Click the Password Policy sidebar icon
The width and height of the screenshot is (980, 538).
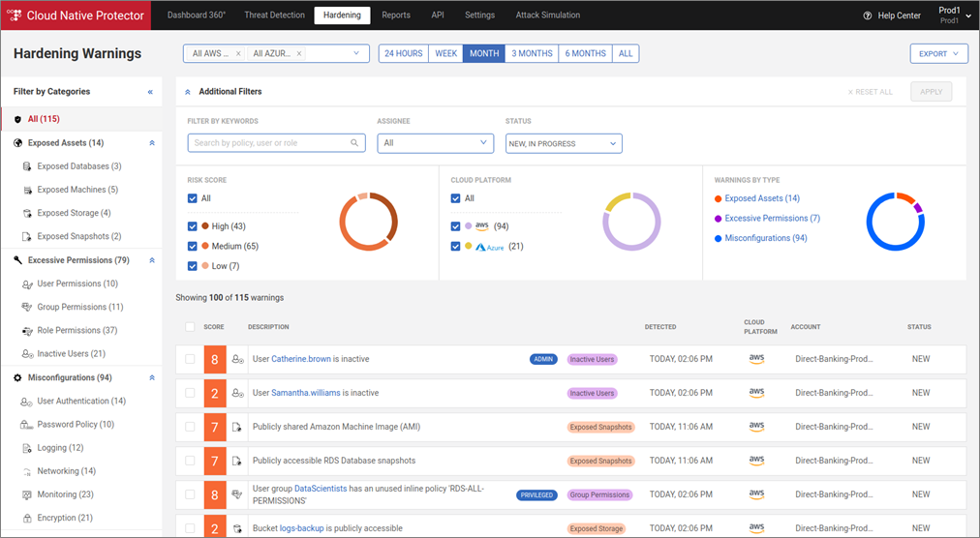pyautogui.click(x=27, y=425)
